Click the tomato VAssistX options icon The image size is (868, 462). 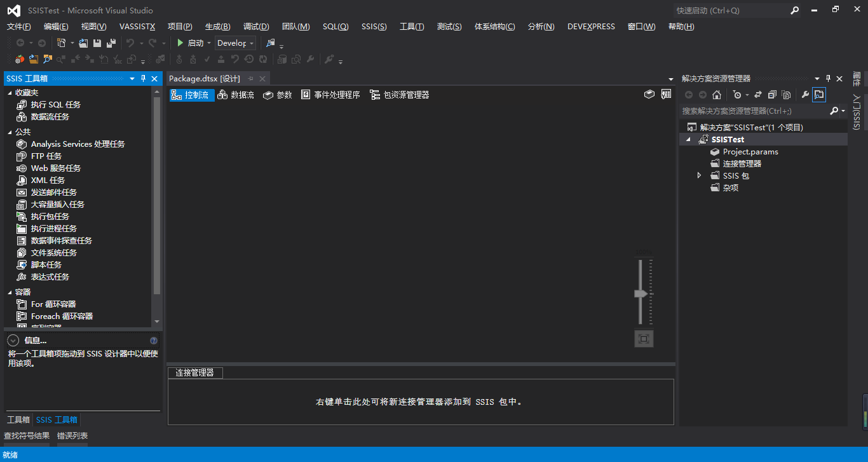click(x=19, y=59)
